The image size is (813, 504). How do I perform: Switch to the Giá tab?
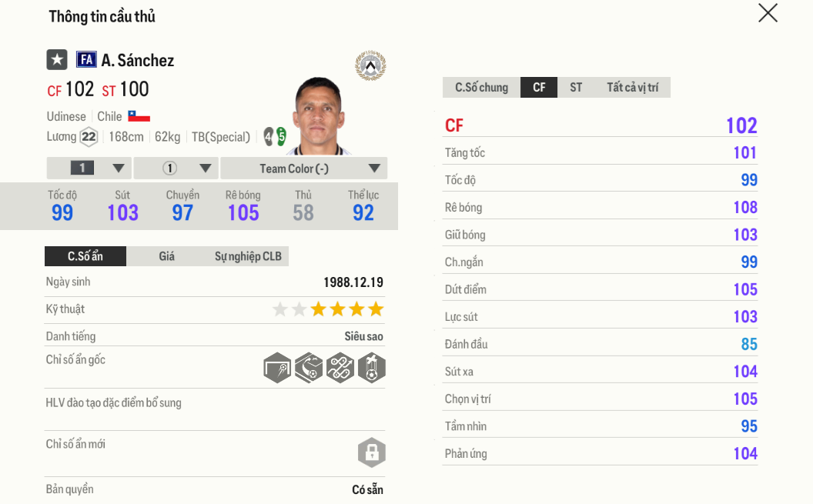[167, 256]
